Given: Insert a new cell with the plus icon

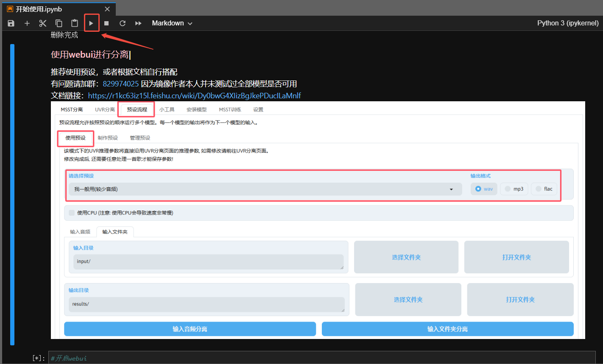Looking at the screenshot, I should click(27, 23).
